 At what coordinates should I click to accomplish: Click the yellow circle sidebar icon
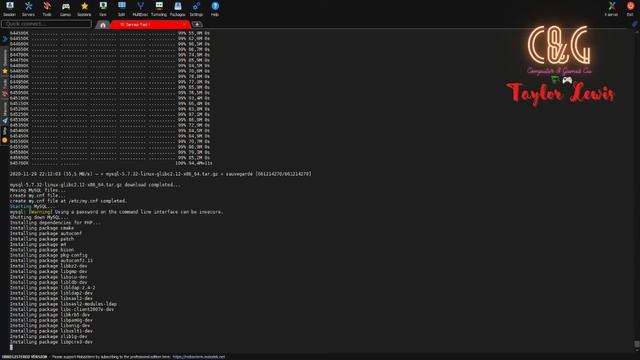(5, 140)
